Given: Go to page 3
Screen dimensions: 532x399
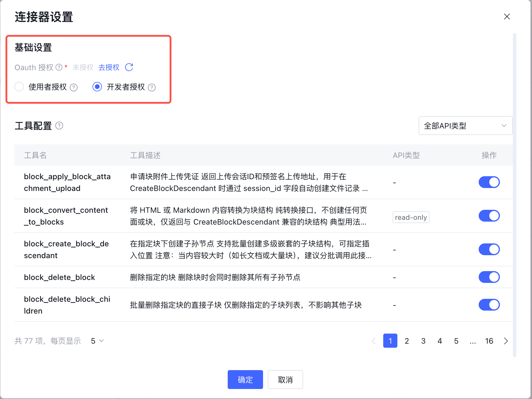Looking at the screenshot, I should (x=423, y=341).
